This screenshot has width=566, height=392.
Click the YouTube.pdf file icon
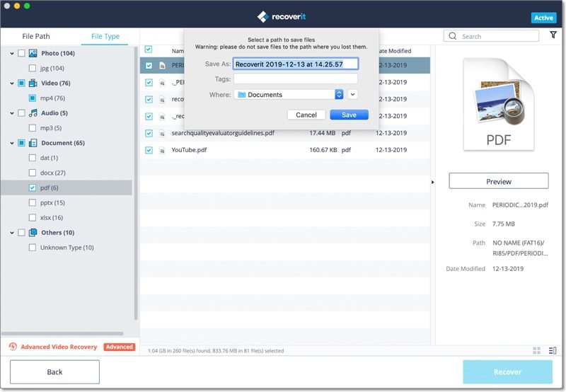(162, 150)
